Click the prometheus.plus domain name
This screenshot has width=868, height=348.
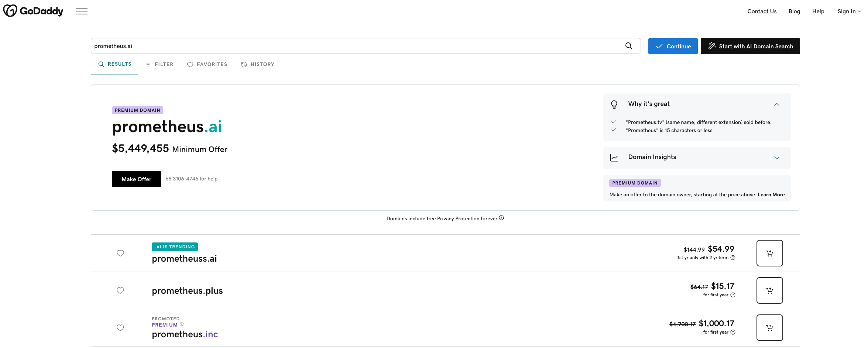pos(187,291)
